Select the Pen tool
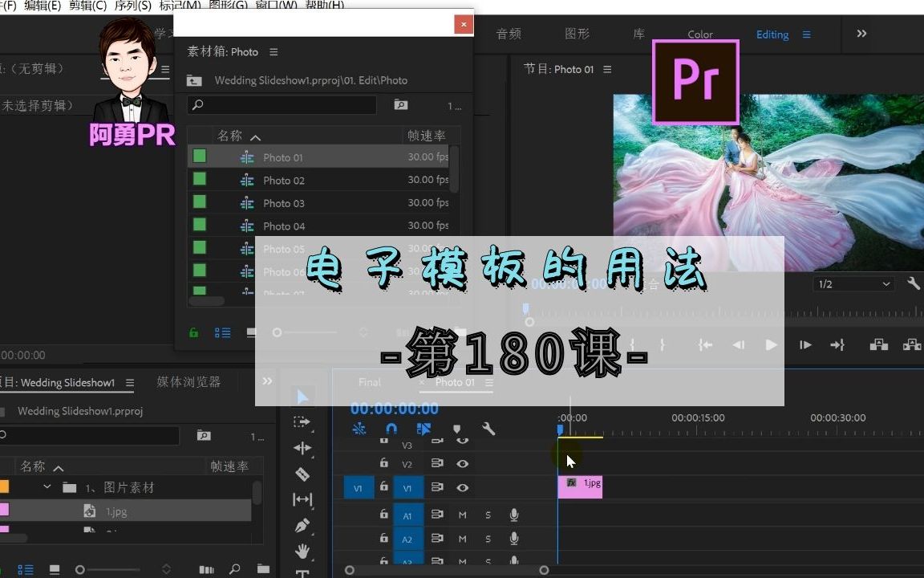This screenshot has height=578, width=924. coord(302,526)
